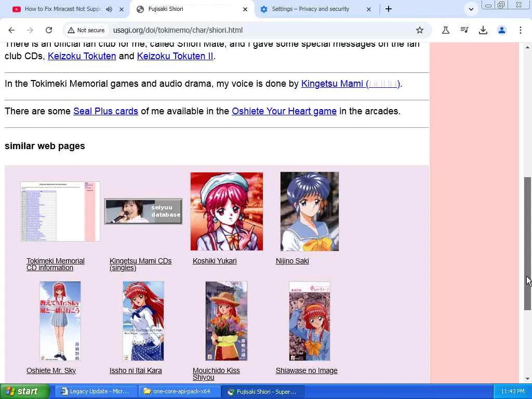
Task: Click the scrollbar down arrow
Action: (x=527, y=379)
